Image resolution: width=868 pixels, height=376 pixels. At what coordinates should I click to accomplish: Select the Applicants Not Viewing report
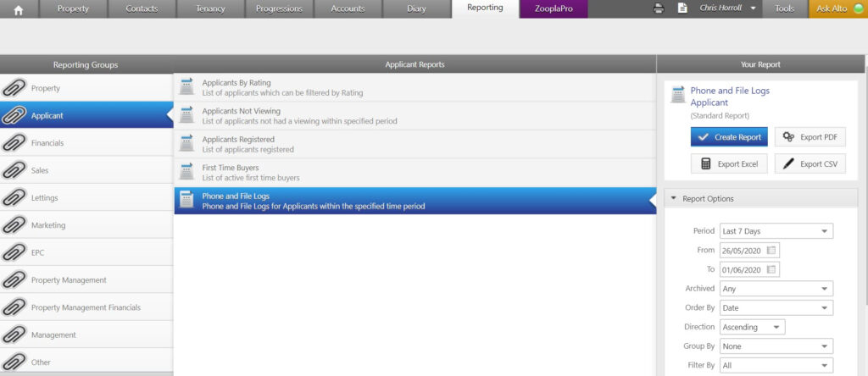415,115
